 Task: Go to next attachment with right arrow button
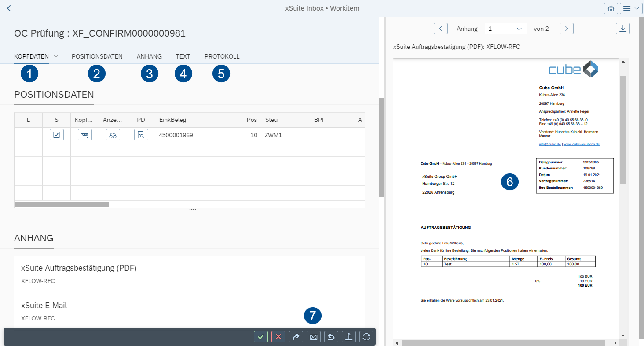tap(566, 28)
